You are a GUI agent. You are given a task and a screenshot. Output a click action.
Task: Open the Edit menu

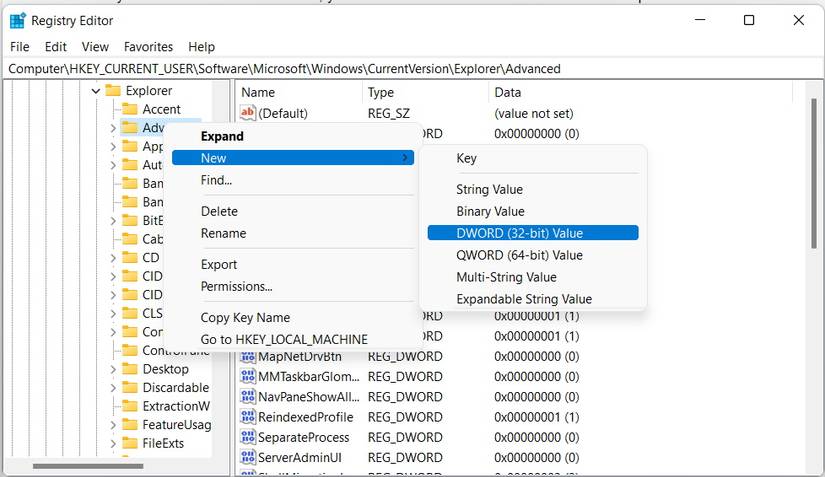pos(55,47)
